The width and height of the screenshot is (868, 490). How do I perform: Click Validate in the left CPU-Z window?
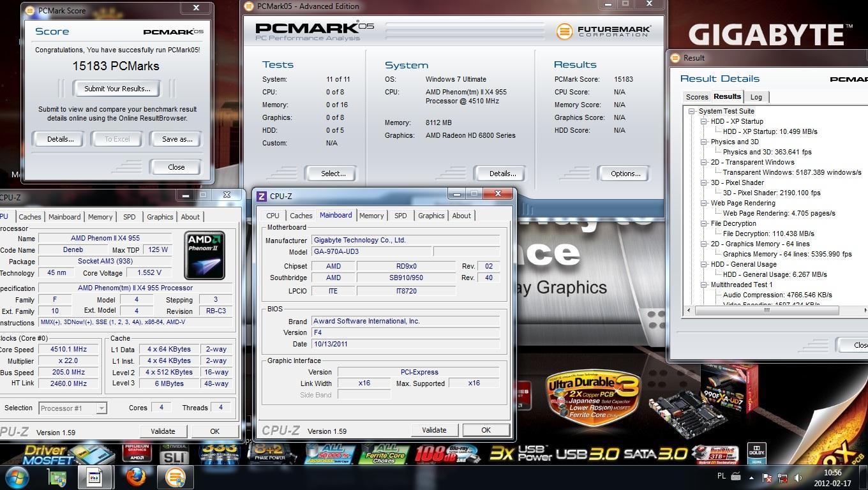(x=163, y=431)
